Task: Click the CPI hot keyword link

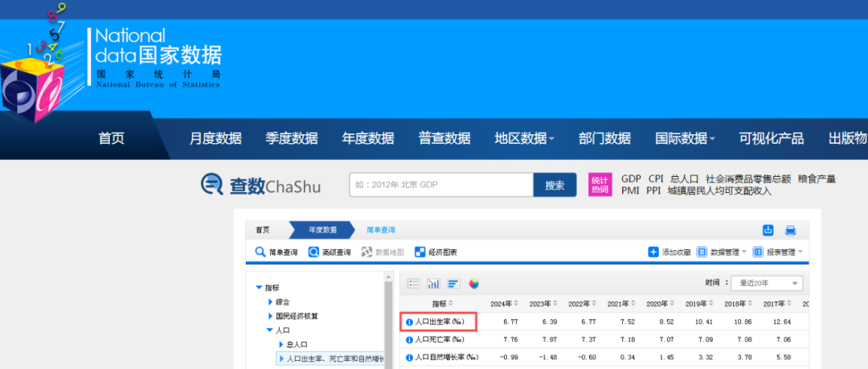Action: point(656,179)
